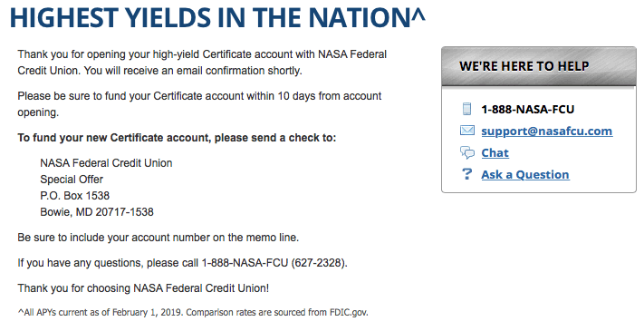The height and width of the screenshot is (331, 644).
Task: Click the closing thank you sentence
Action: [x=143, y=288]
